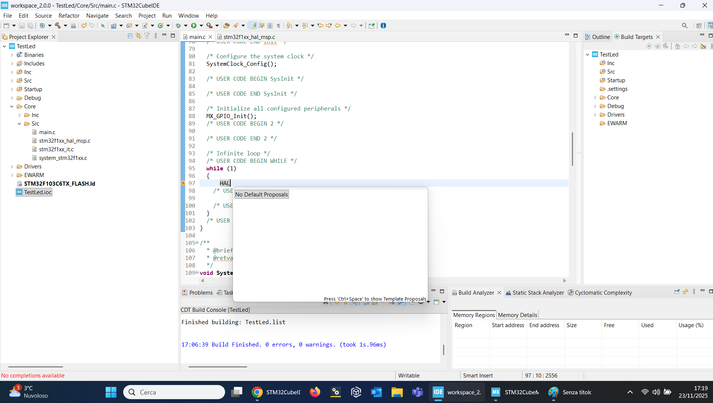Open the Chrome icon in the taskbar
The image size is (713, 403).
(x=257, y=392)
